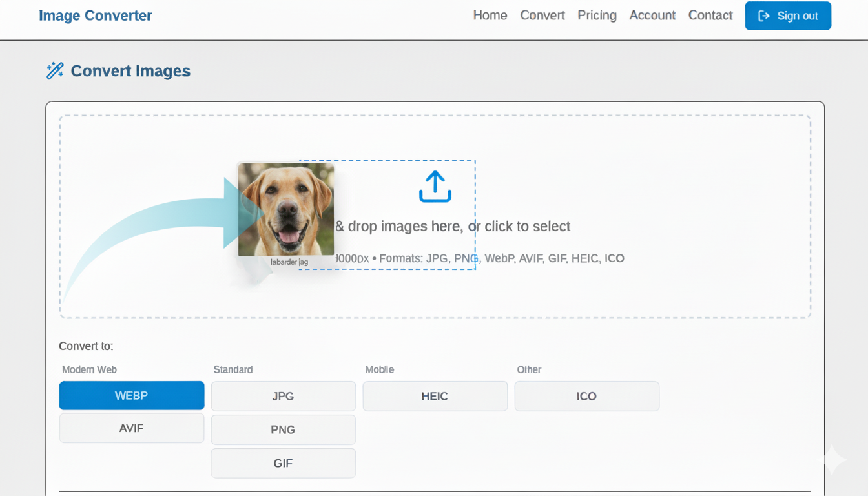Switch to the Convert nav item
This screenshot has height=496, width=868.
coord(542,15)
